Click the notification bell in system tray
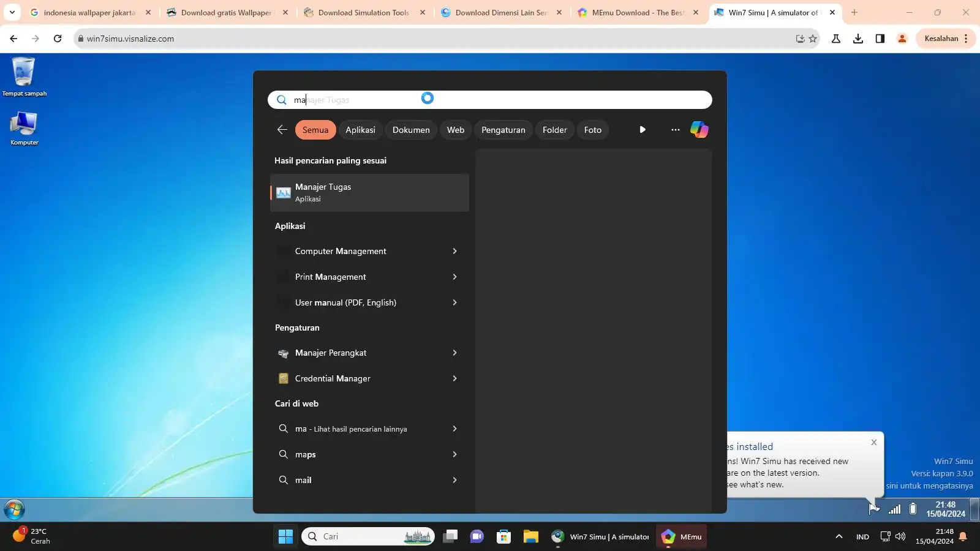The height and width of the screenshot is (551, 980). point(963,537)
